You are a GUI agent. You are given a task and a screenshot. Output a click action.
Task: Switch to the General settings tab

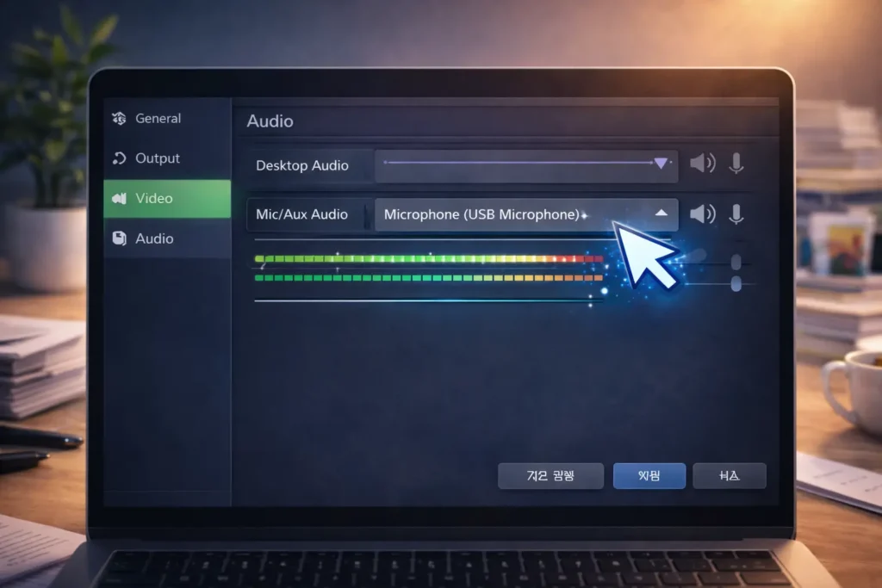point(158,119)
